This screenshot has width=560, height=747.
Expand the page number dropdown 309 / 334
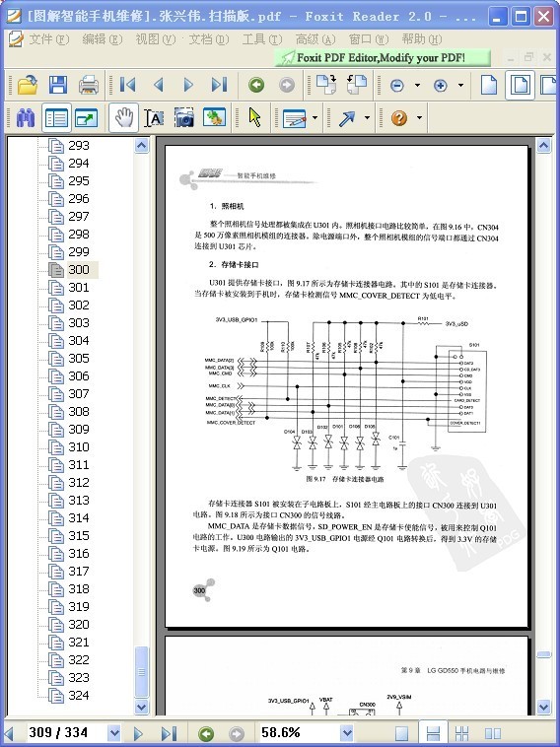114,733
